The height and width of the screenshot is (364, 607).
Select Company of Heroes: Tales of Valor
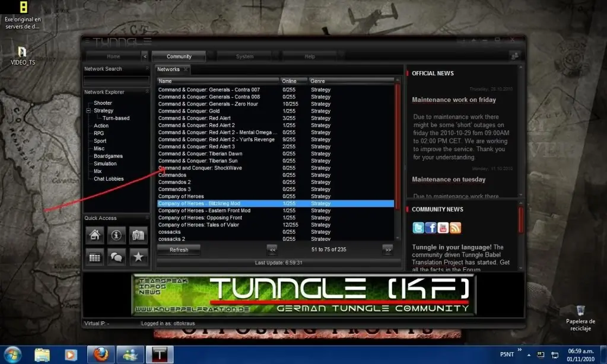(276, 225)
